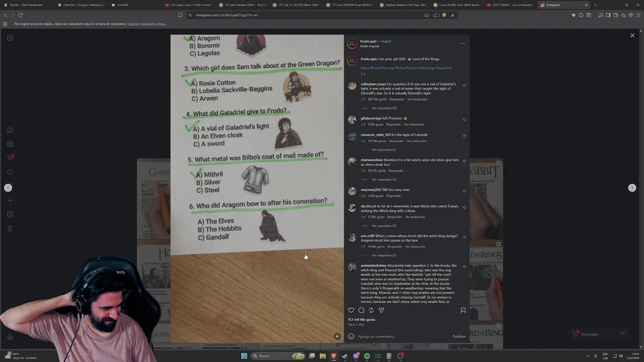Click the 'Agrega un comentario' input field
The width and height of the screenshot is (644, 362).
pos(403,336)
